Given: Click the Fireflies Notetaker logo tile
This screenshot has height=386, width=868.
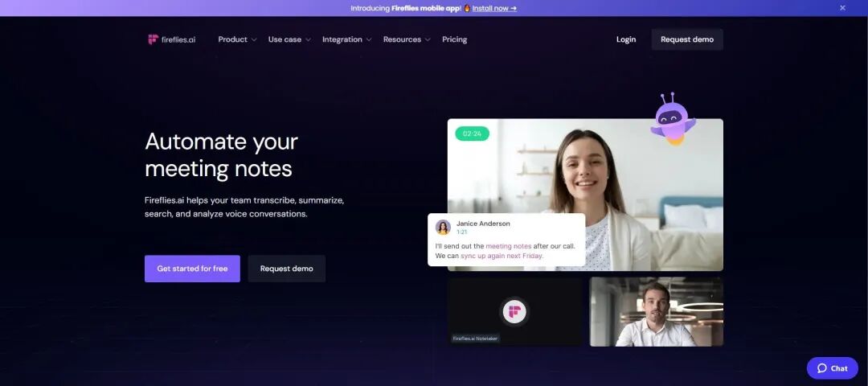Looking at the screenshot, I should 515,312.
